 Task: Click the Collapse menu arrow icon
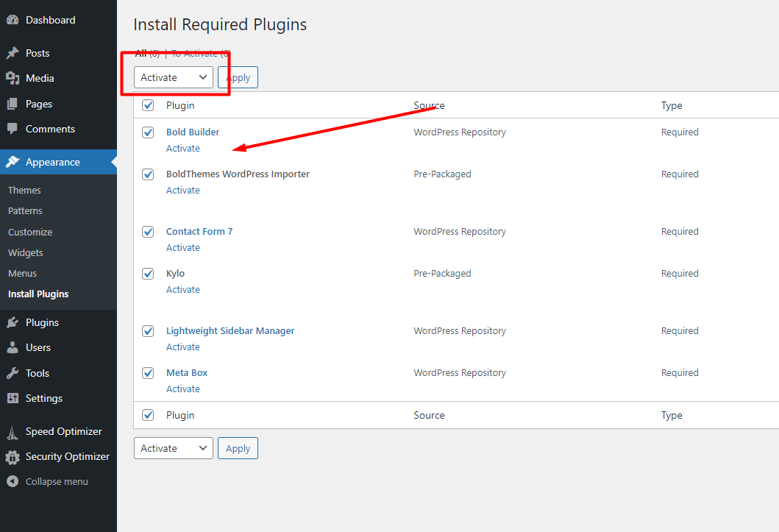pos(13,481)
